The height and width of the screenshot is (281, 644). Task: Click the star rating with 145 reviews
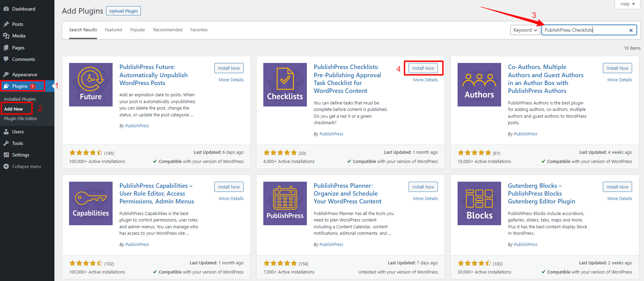[x=86, y=153]
